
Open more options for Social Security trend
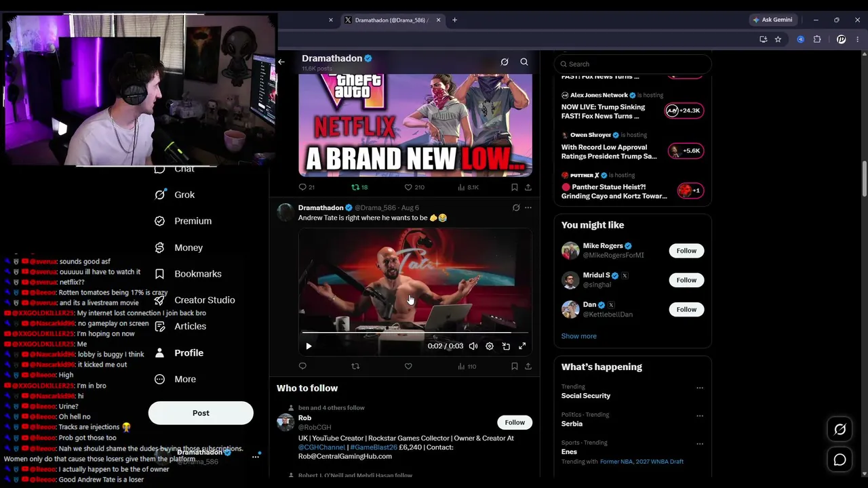click(700, 388)
